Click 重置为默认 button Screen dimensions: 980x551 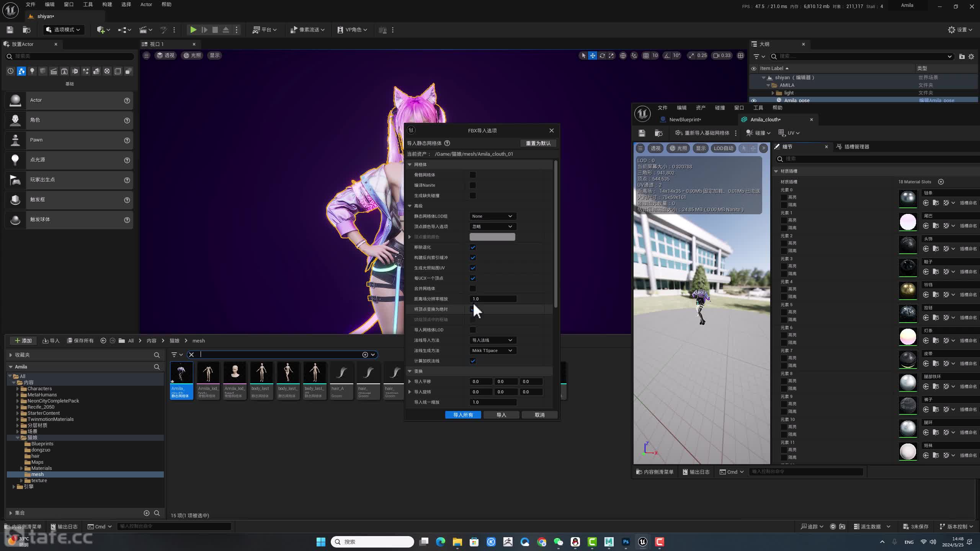(x=538, y=143)
